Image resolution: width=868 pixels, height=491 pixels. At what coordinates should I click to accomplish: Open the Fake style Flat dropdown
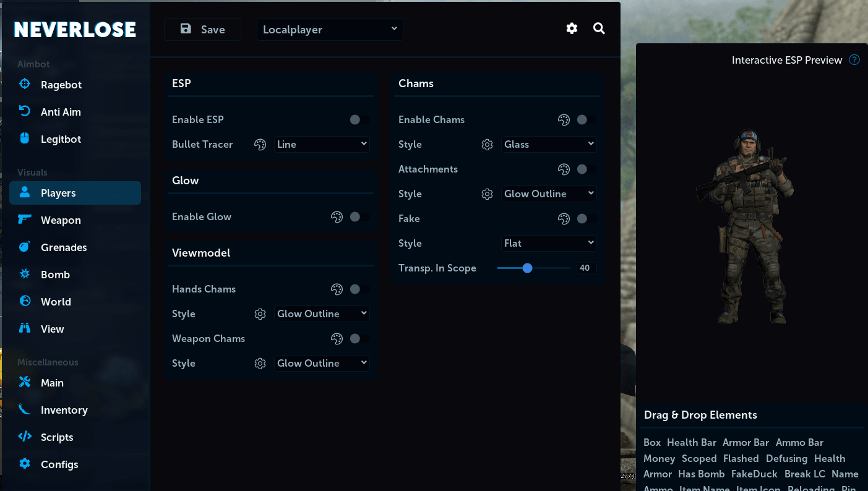tap(549, 243)
